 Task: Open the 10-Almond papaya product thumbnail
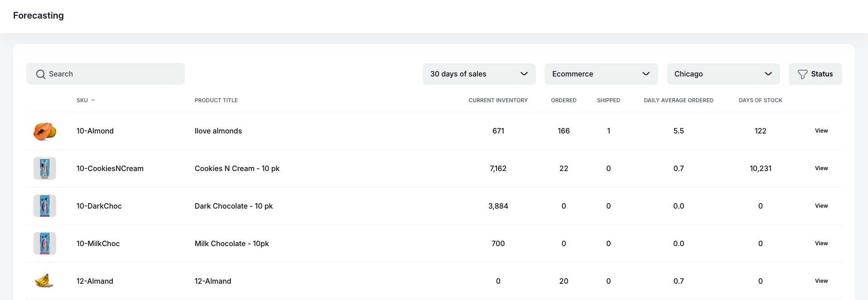click(x=45, y=131)
